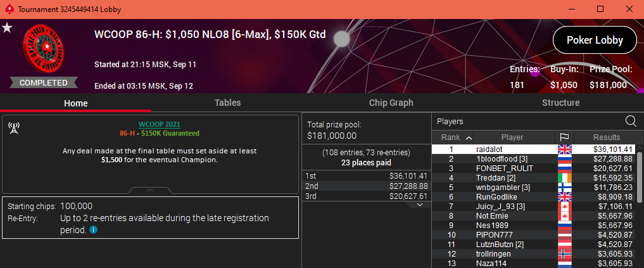This screenshot has height=268, width=644.
Task: Switch to the Tables tab
Action: click(227, 103)
